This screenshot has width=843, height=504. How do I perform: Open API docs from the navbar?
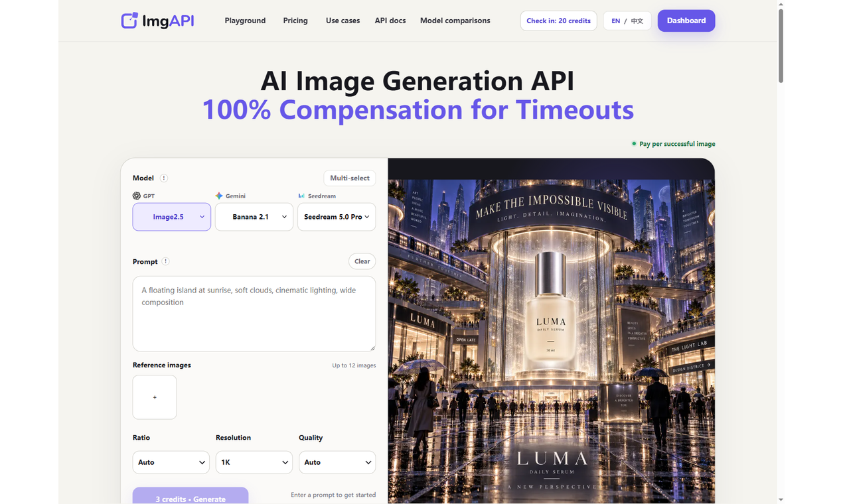[390, 21]
